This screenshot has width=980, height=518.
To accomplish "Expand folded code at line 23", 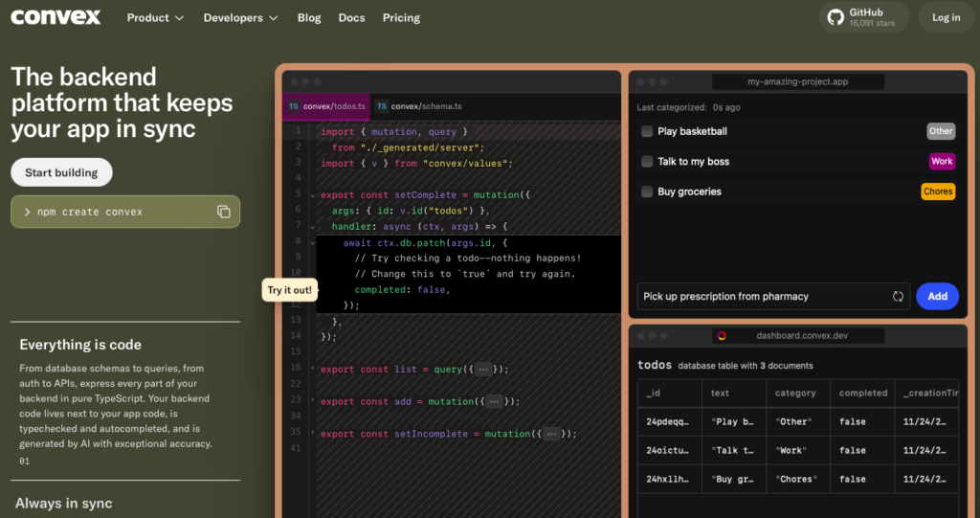I will coord(313,400).
